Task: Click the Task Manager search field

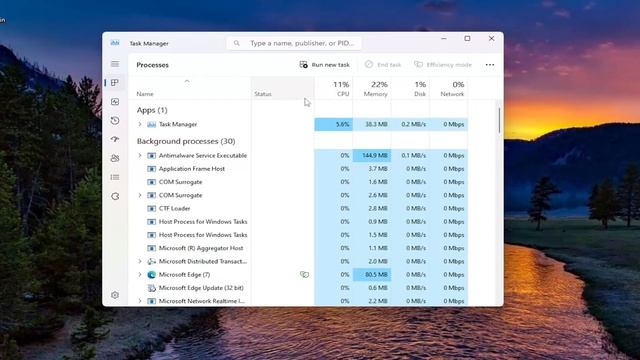Action: point(294,43)
